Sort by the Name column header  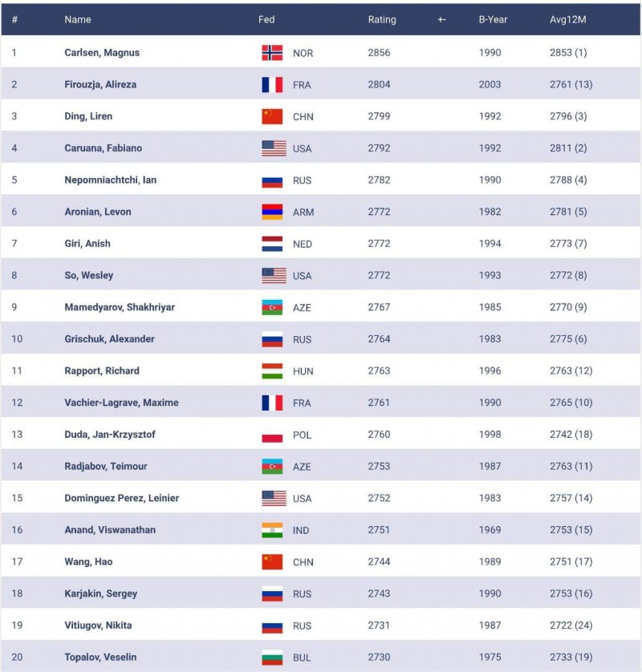pyautogui.click(x=78, y=19)
